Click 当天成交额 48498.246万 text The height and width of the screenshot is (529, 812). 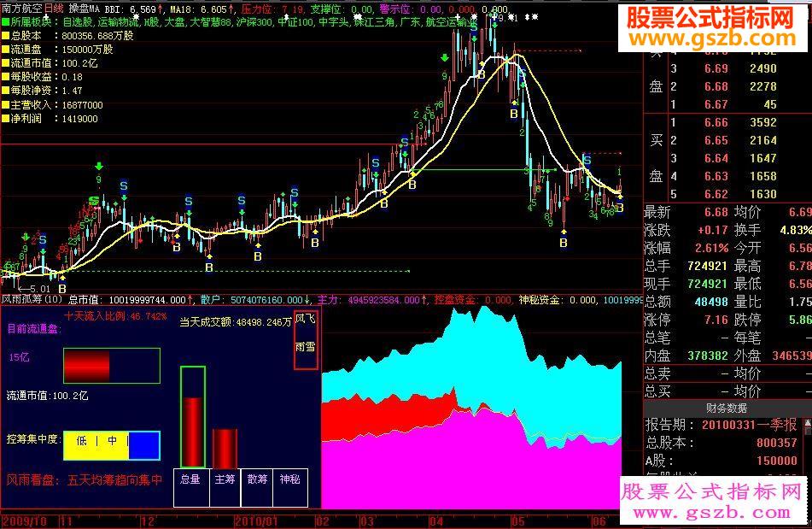point(236,321)
